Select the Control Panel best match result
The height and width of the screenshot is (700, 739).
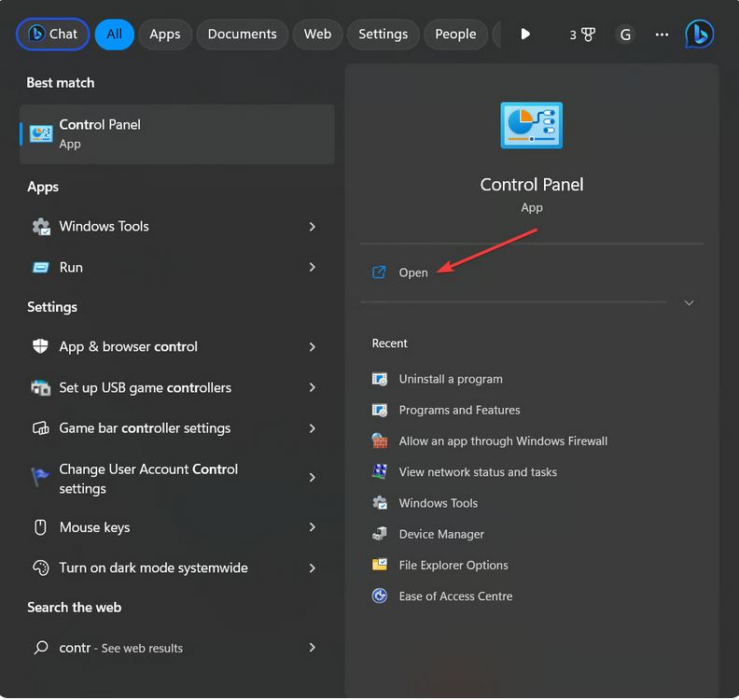pos(177,134)
